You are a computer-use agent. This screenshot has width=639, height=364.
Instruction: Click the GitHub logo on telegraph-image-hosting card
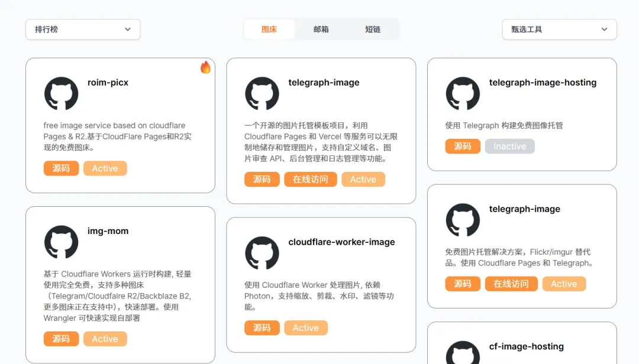tap(463, 93)
